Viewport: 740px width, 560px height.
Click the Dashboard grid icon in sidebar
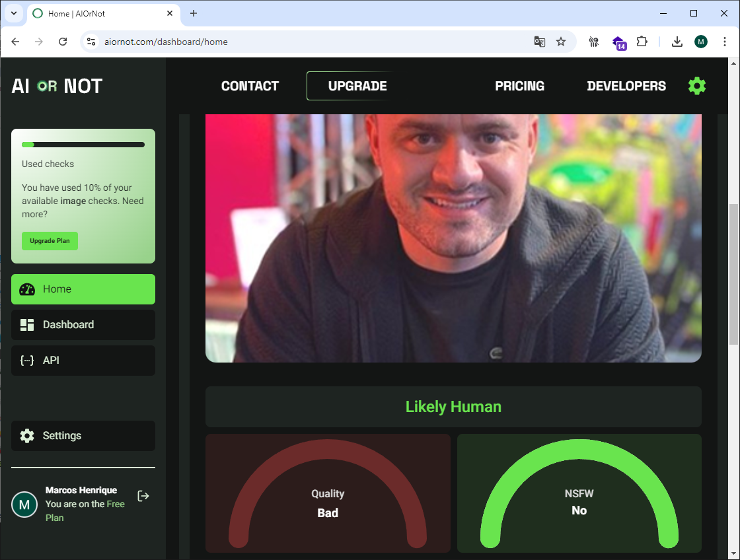[x=27, y=325]
